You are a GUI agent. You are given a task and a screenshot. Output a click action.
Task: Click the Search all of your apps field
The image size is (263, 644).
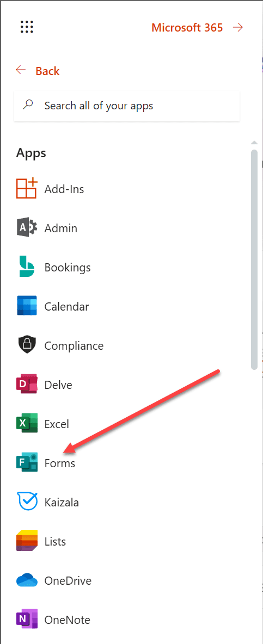[x=127, y=106]
